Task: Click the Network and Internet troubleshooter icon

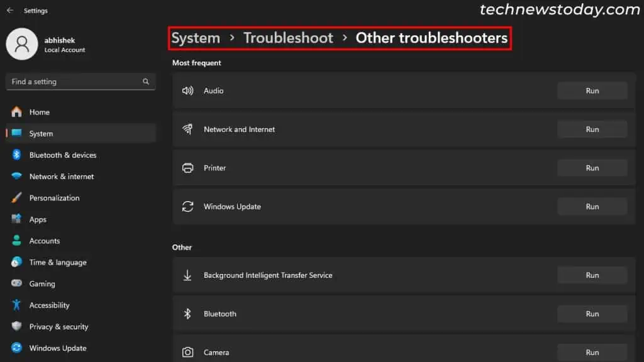Action: click(187, 129)
